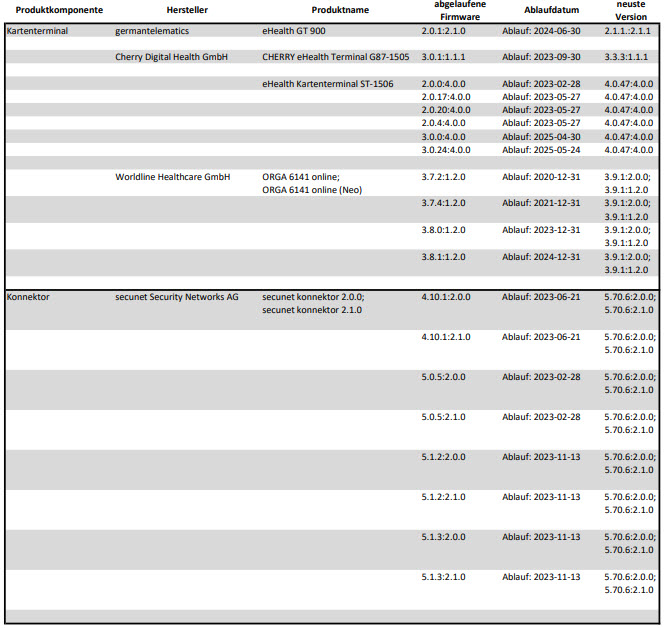Click Ablauf: 2023-11-13 in 5.1.3:2.1.0 row
Screen dimensions: 665x628
coord(541,577)
